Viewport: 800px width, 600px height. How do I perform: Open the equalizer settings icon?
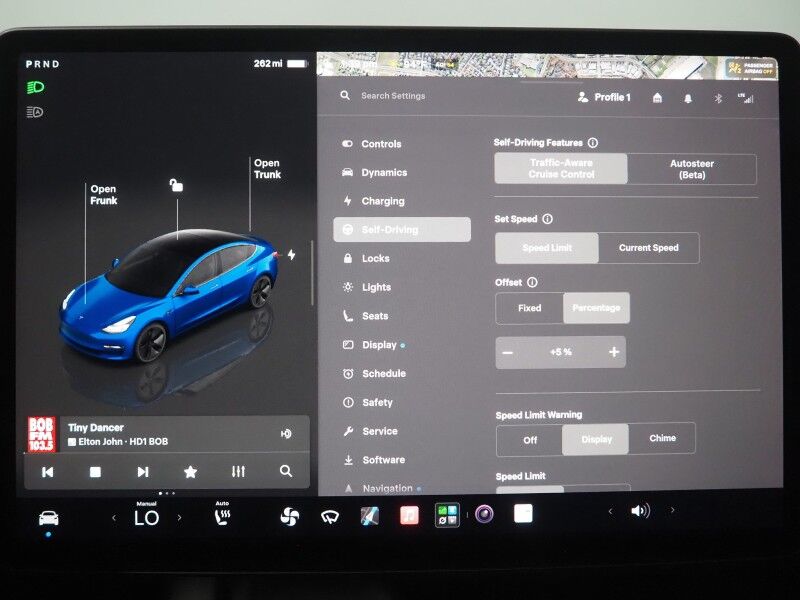click(x=238, y=471)
